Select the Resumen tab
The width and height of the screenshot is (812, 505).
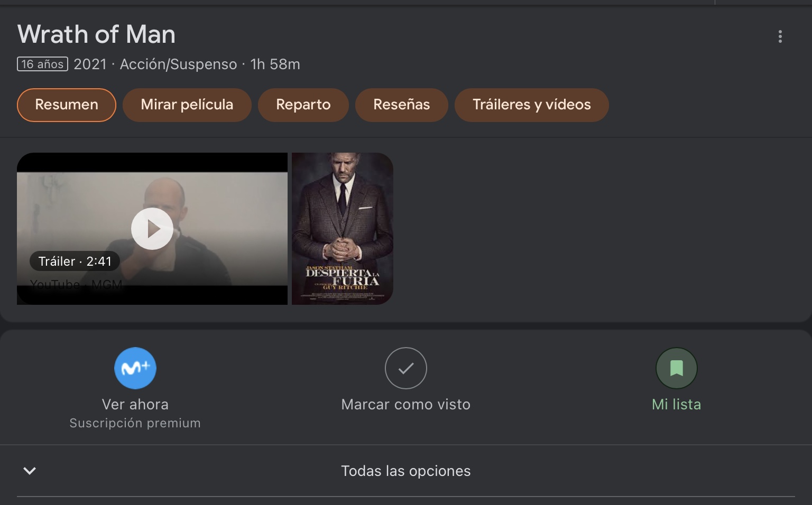click(x=67, y=105)
